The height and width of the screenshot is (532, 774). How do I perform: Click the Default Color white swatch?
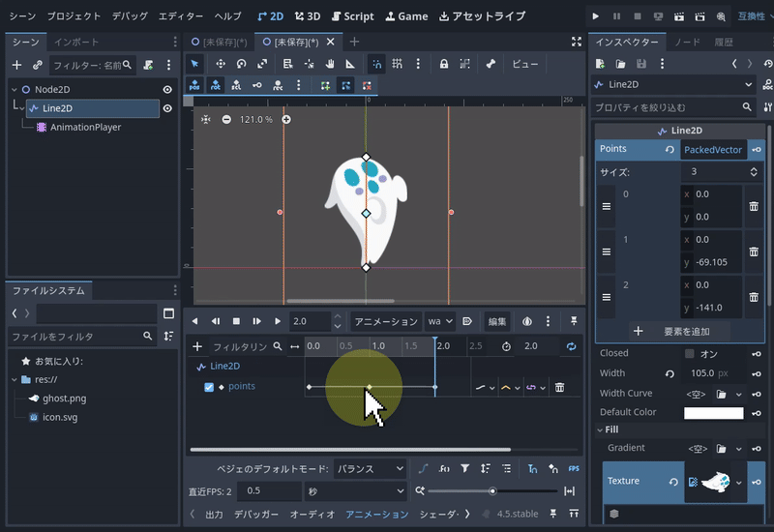point(713,413)
